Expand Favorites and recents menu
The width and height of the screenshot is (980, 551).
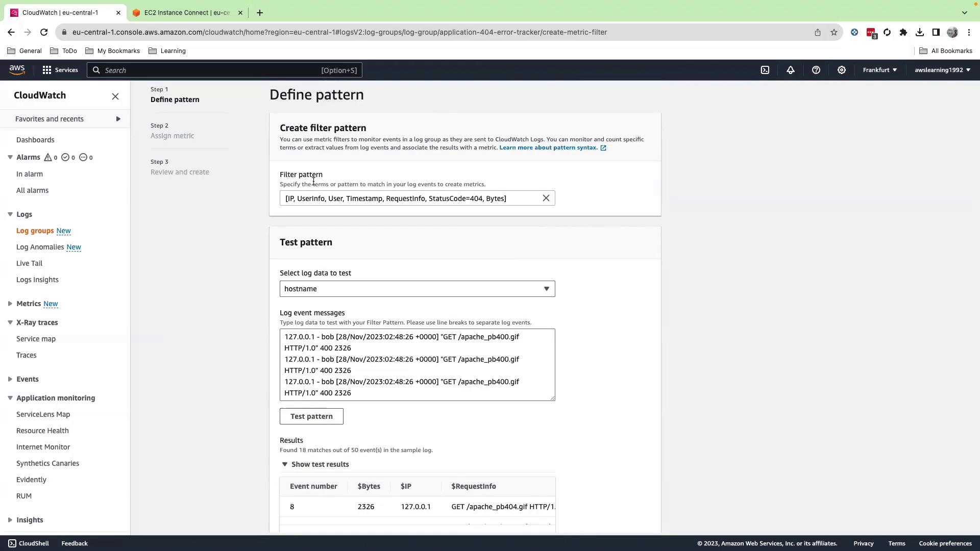point(118,119)
